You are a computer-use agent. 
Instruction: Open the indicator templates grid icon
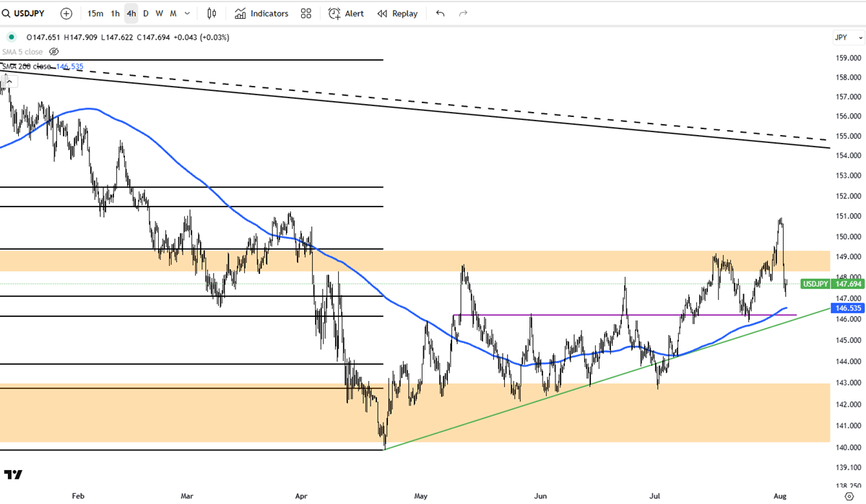(x=306, y=13)
